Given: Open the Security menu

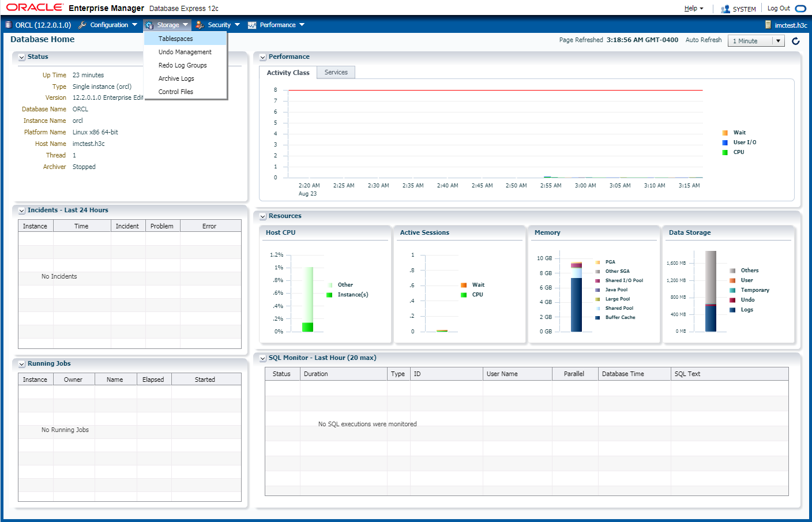Looking at the screenshot, I should [218, 25].
